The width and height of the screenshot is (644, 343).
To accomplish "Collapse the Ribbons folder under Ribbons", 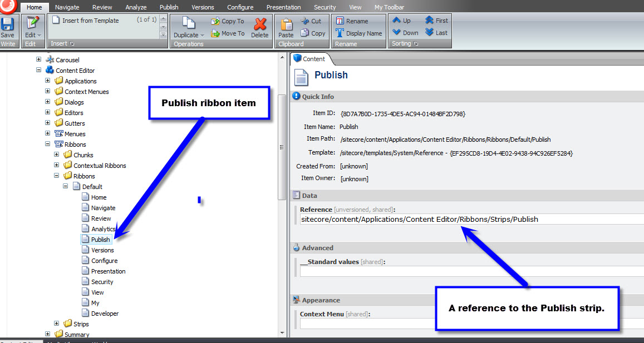I will pos(57,176).
